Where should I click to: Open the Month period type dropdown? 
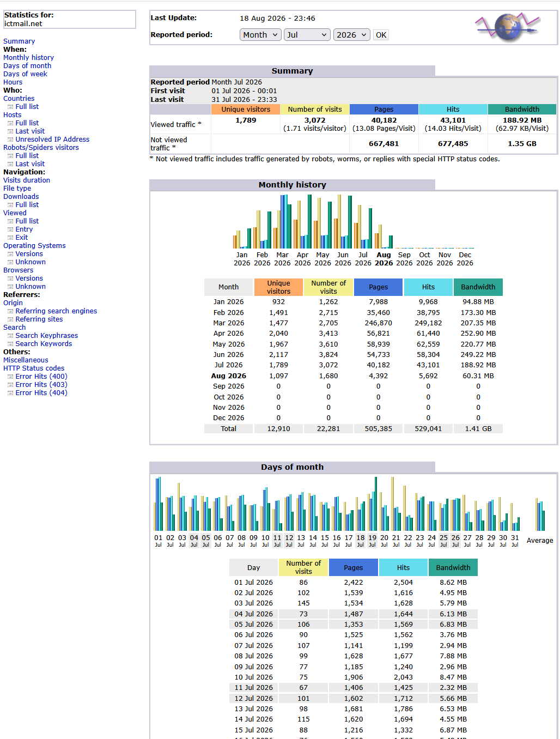(x=260, y=35)
